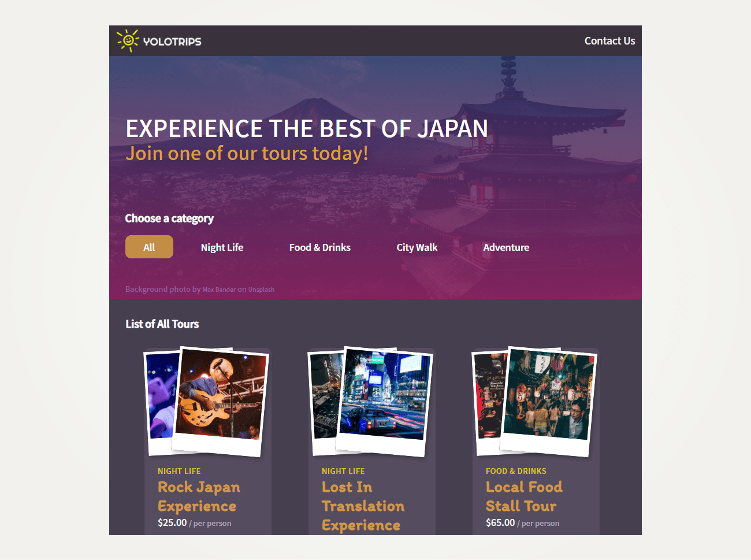Open the Contact Us link
The height and width of the screenshot is (560, 751).
point(609,41)
